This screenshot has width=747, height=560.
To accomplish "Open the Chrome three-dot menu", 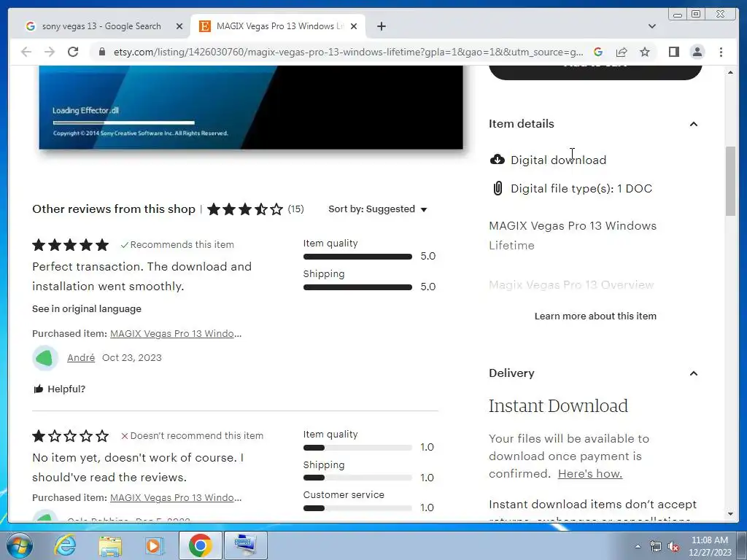I will pyautogui.click(x=721, y=52).
